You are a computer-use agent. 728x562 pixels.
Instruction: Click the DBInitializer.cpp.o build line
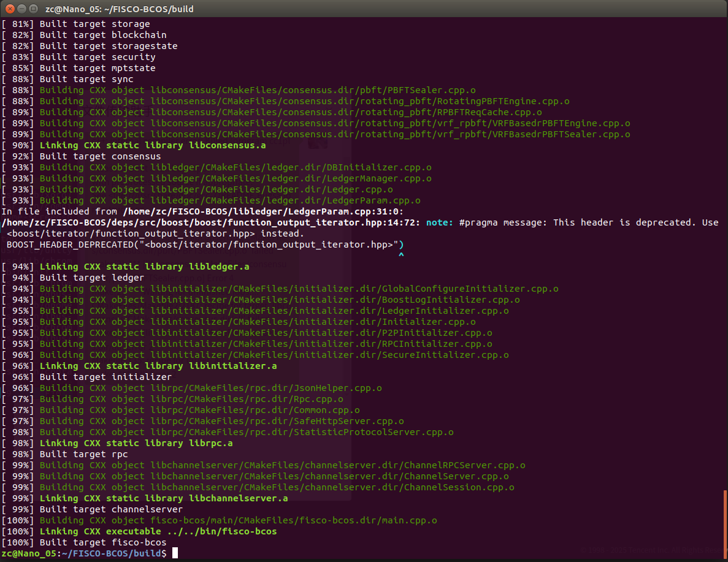click(x=216, y=167)
